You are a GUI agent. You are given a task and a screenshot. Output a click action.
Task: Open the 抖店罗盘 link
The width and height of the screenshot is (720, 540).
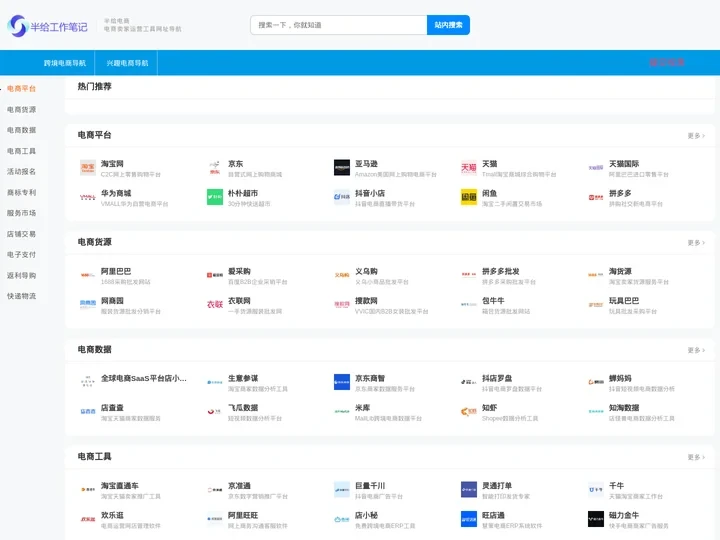tap(497, 378)
